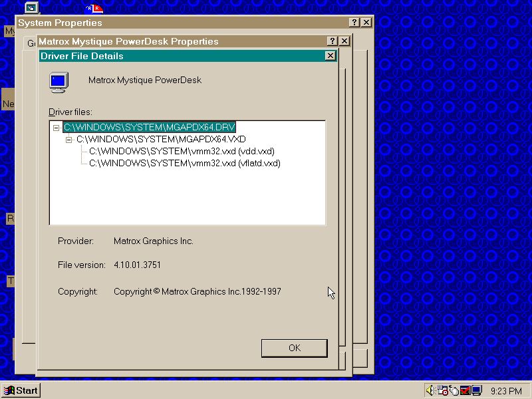532x399 pixels.
Task: Open the Start menu
Action: click(21, 390)
